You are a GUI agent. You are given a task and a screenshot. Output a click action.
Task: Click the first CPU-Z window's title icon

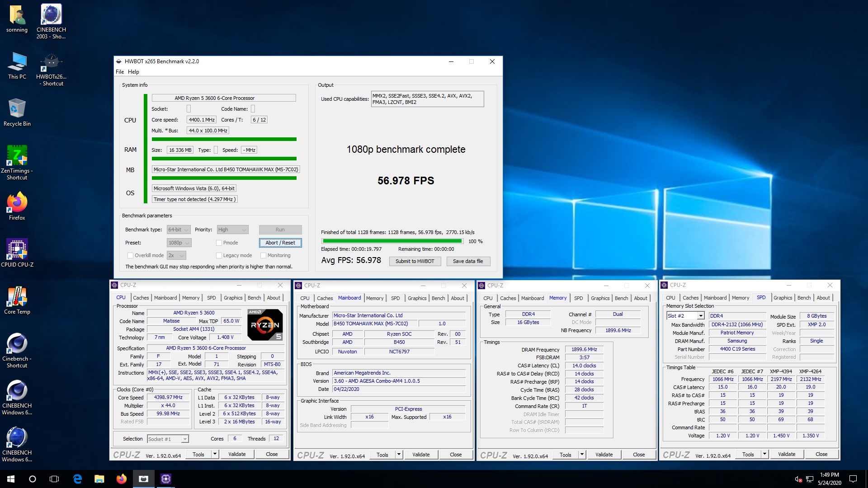click(115, 285)
